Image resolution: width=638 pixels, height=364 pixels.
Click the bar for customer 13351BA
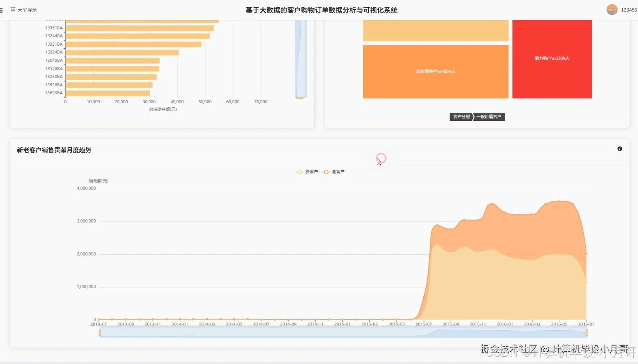pos(140,28)
